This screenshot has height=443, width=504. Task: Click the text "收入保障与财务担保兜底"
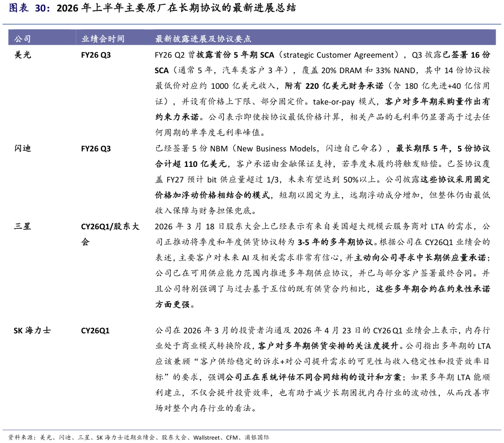click(204, 211)
